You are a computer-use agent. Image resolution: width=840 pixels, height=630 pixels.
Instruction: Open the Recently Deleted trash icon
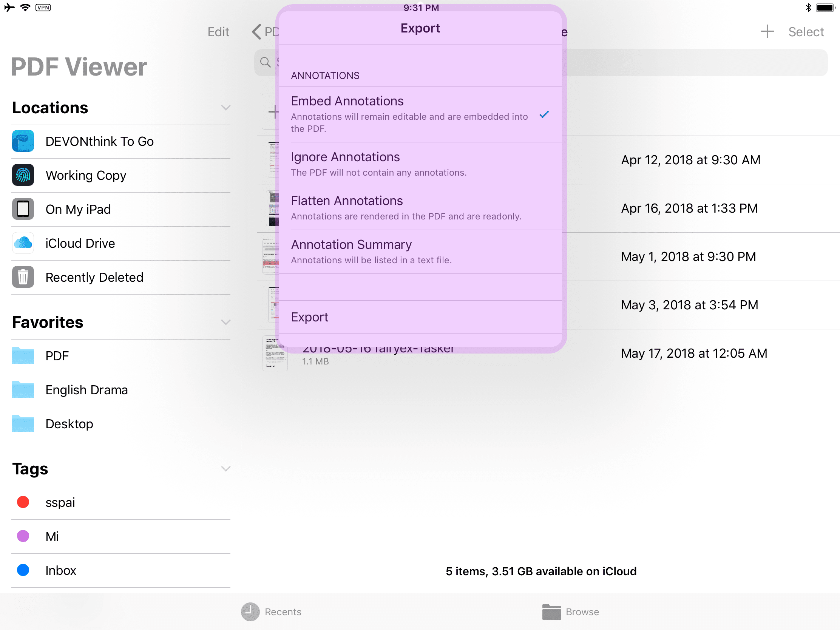click(23, 277)
